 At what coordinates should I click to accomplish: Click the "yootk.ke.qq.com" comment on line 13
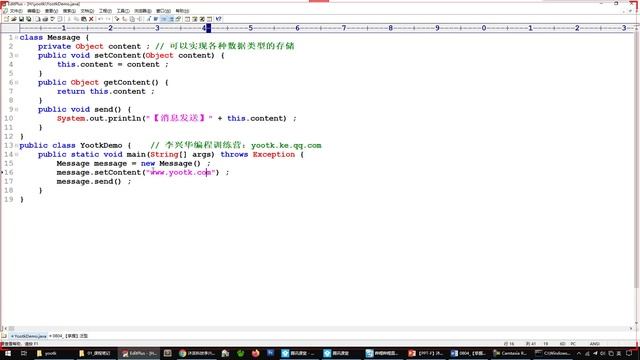point(286,145)
